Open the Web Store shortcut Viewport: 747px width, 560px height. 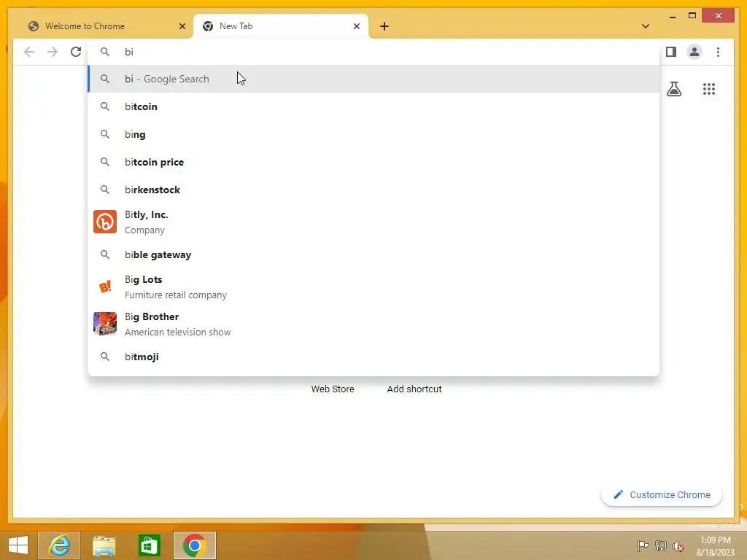tap(333, 389)
